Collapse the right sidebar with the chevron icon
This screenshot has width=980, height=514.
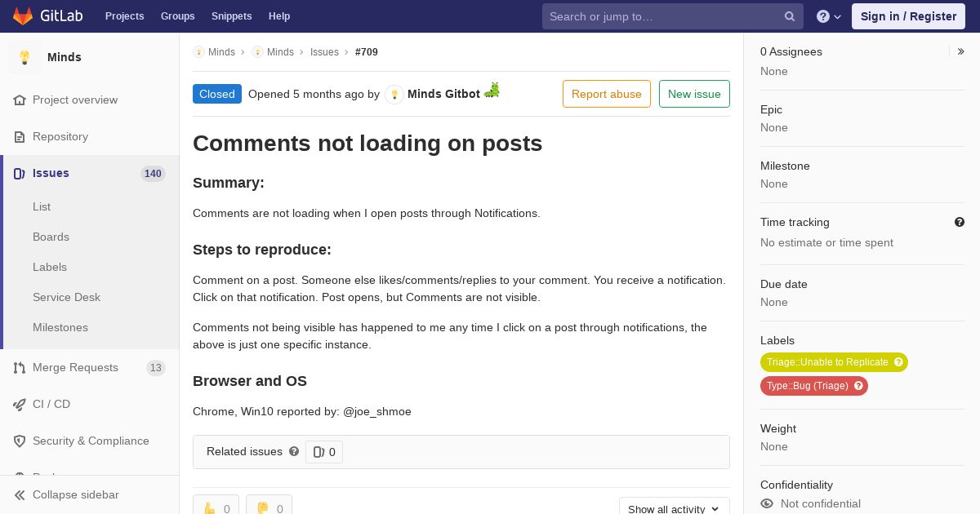click(961, 51)
